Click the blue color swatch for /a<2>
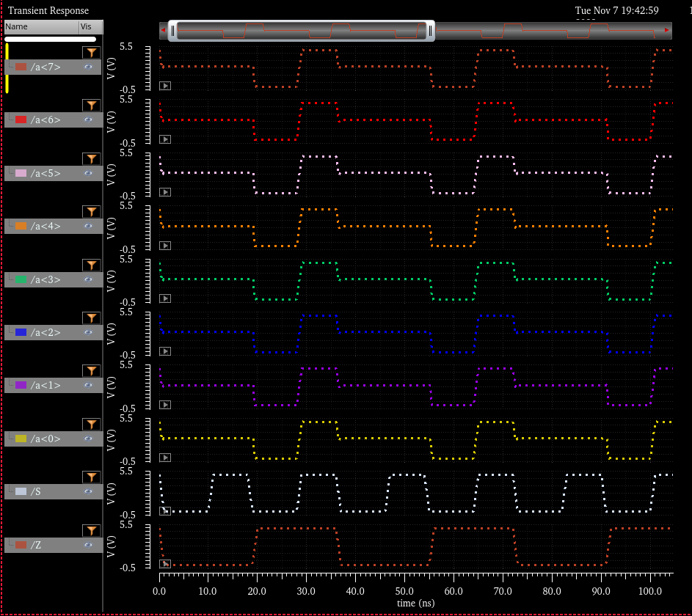Image resolution: width=692 pixels, height=616 pixels. click(x=21, y=332)
